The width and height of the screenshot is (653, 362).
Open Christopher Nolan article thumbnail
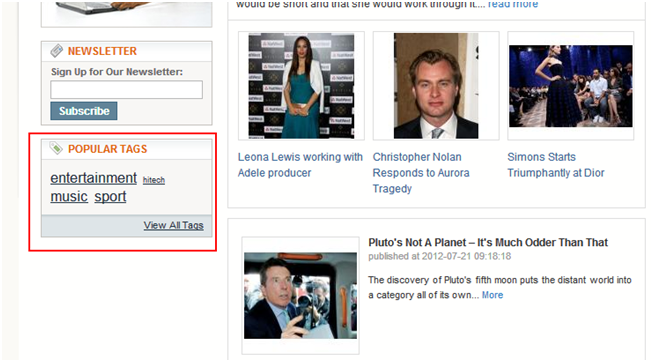pos(436,86)
